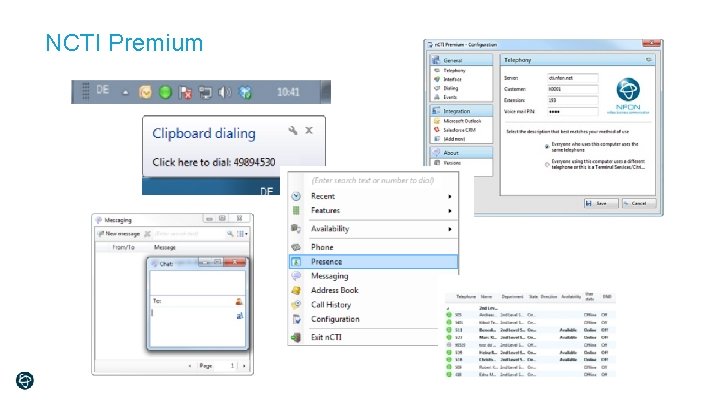Select Phone in the nCTI menu
The image size is (720, 405).
(x=373, y=247)
